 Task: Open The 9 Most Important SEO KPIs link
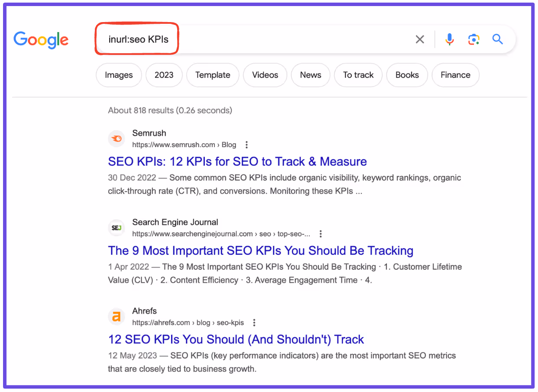[261, 251]
